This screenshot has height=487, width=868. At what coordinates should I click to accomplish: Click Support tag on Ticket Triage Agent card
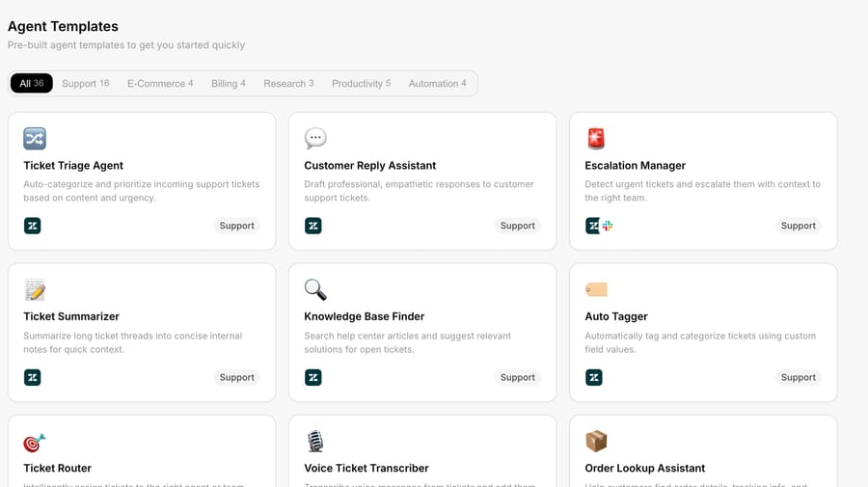(236, 226)
